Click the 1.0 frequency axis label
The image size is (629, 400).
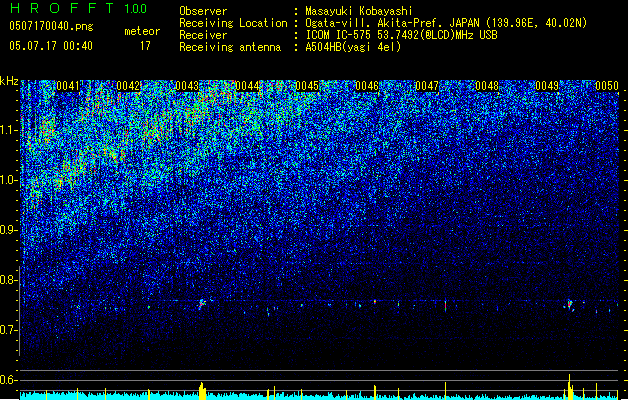(8, 180)
